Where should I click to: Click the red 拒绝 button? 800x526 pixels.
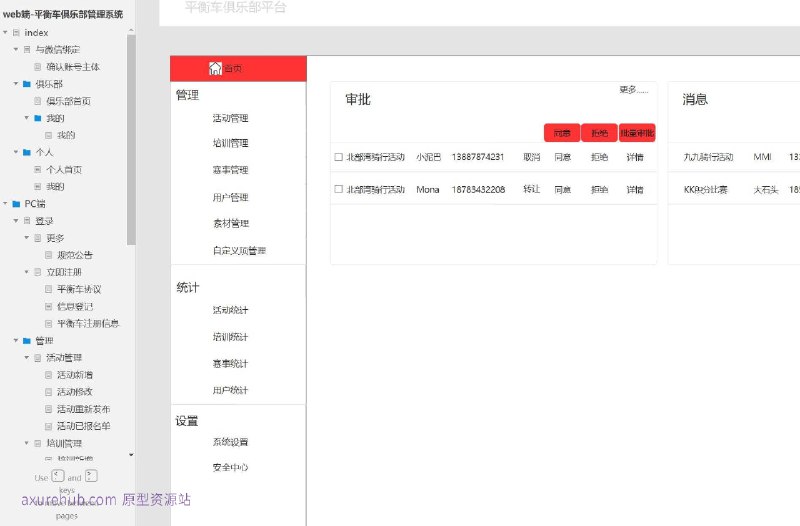click(x=599, y=133)
